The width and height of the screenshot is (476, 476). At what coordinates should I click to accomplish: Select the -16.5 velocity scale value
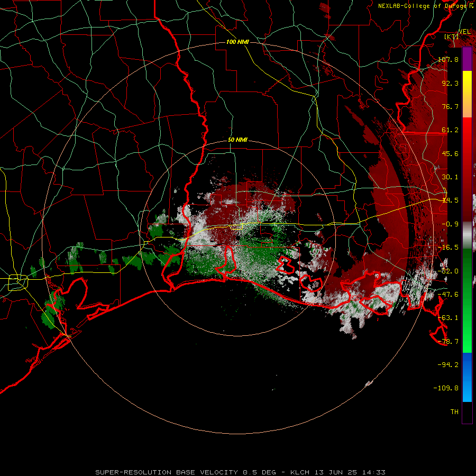(x=448, y=248)
